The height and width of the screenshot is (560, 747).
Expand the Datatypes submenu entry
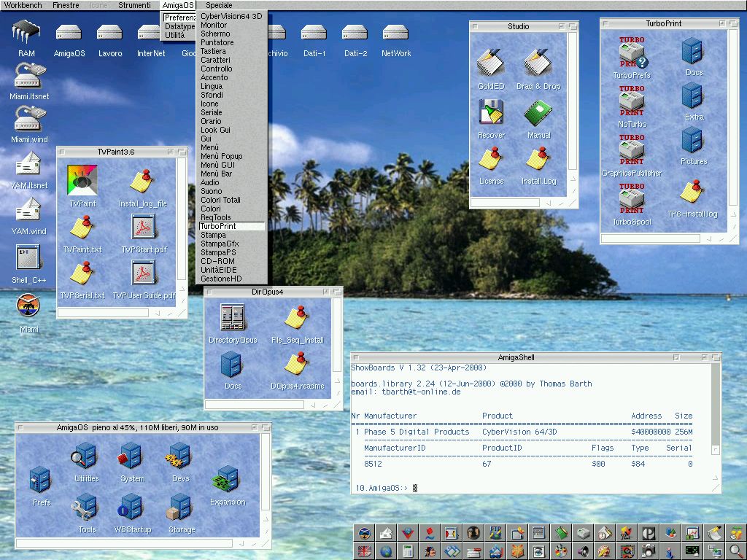[x=179, y=26]
